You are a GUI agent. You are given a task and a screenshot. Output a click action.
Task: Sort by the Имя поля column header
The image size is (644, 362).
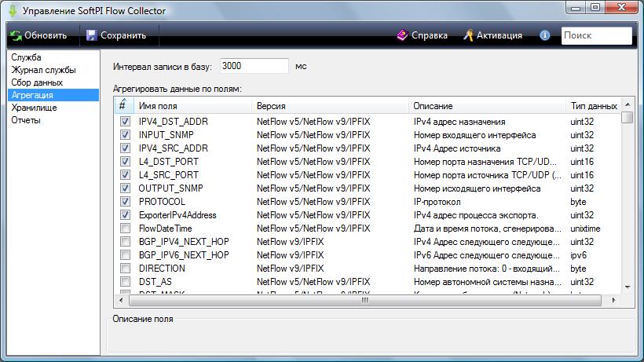[x=192, y=106]
